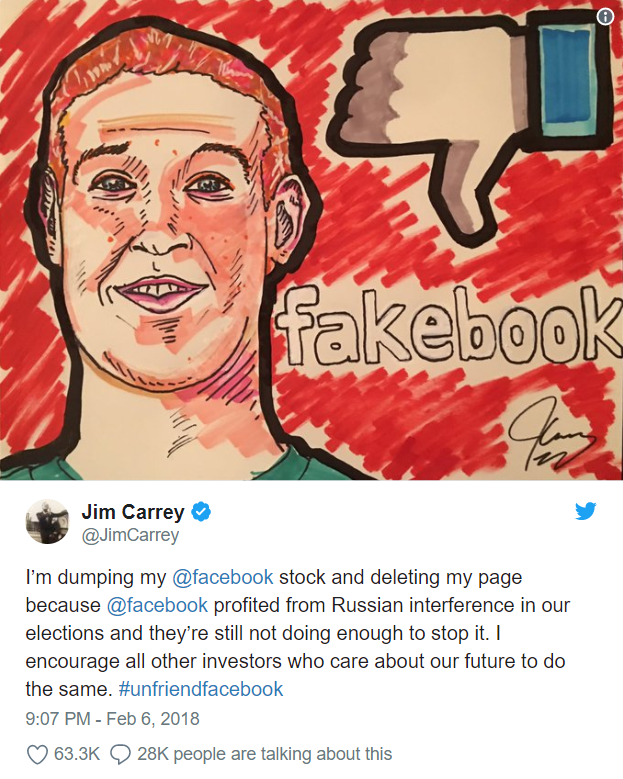Open "28K people are talking about this"
Viewport: 623px width, 779px height.
point(265,754)
